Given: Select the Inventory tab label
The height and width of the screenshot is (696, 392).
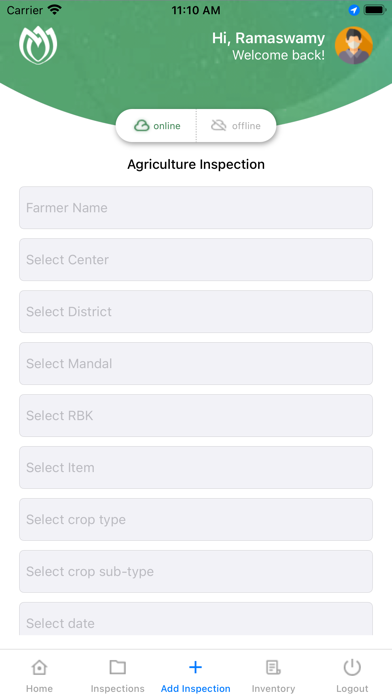Looking at the screenshot, I should click(x=273, y=688).
